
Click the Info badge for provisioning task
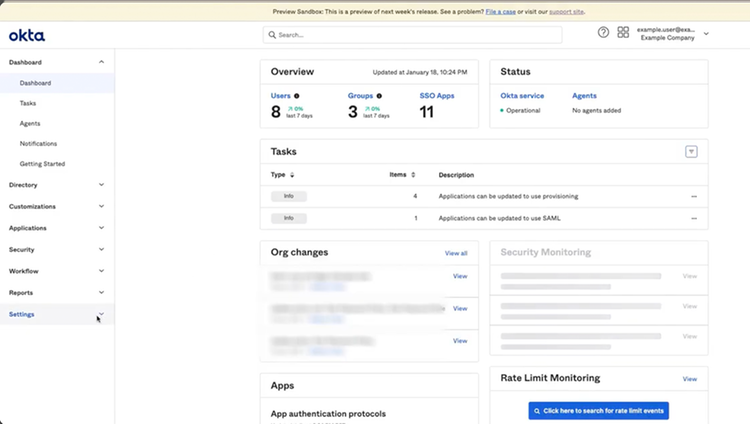pos(288,196)
